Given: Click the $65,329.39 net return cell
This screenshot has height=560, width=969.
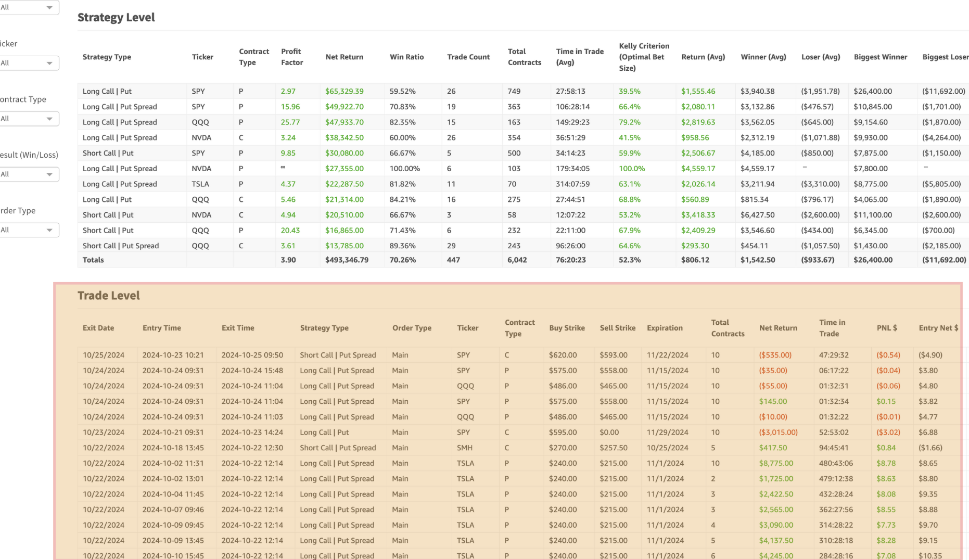Looking at the screenshot, I should (344, 91).
